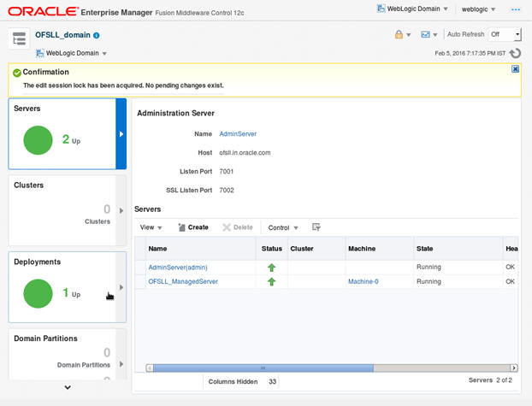Sort by the Status column header
The image size is (532, 406).
pyautogui.click(x=272, y=249)
